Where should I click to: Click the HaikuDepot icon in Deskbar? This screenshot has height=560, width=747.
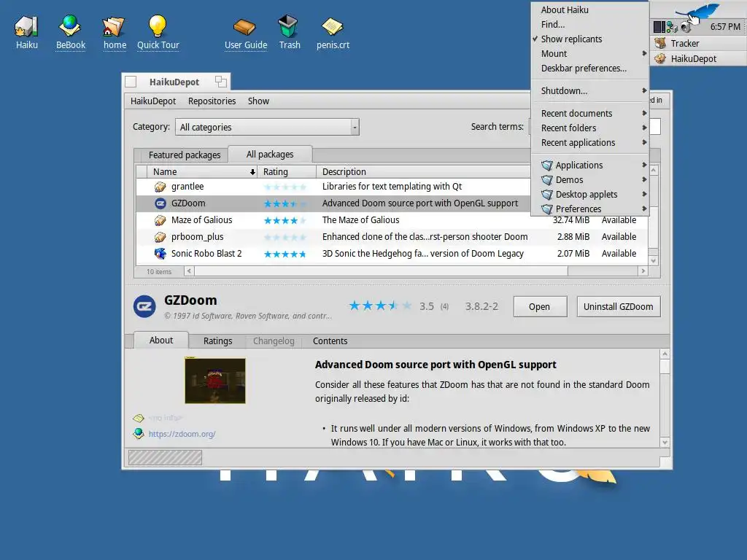click(x=660, y=58)
